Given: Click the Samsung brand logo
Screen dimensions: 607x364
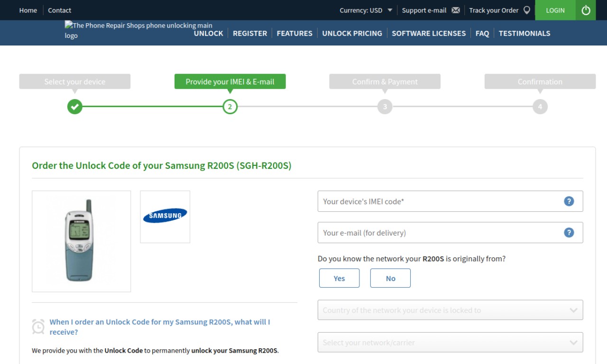Looking at the screenshot, I should pos(165,217).
